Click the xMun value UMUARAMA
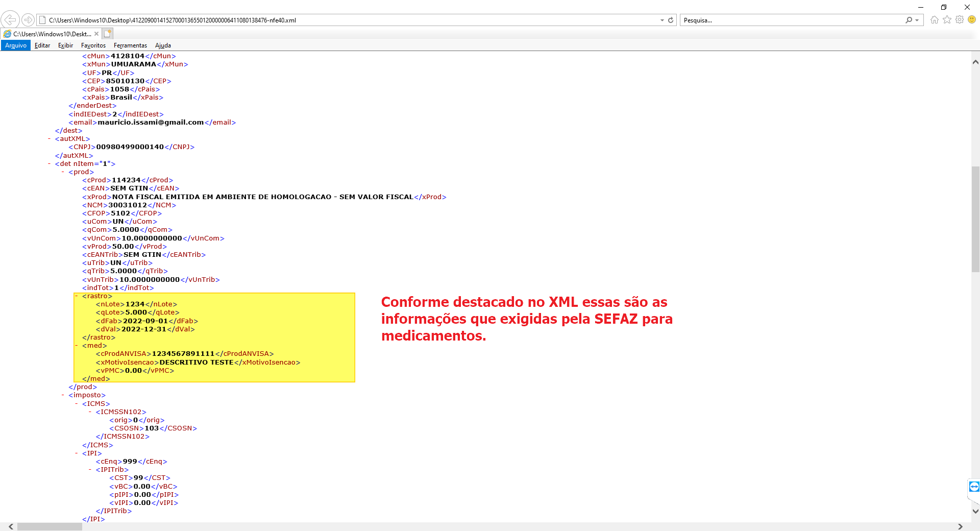This screenshot has width=980, height=531. 134,64
